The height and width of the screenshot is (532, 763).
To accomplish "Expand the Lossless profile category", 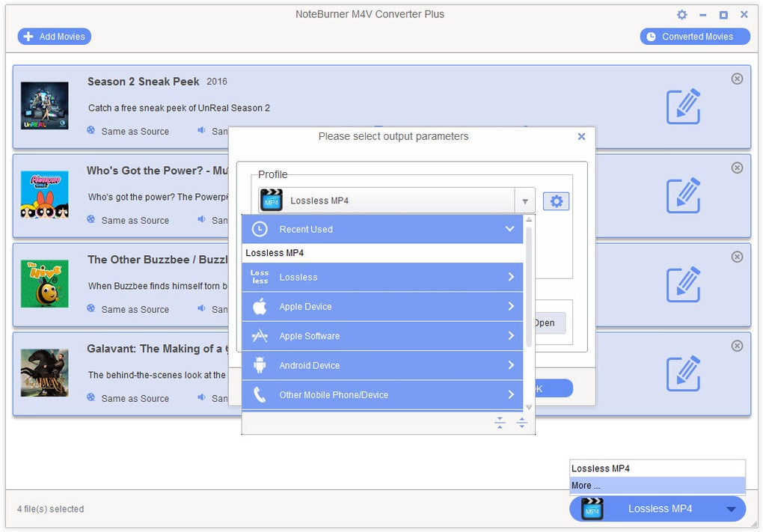I will (382, 277).
